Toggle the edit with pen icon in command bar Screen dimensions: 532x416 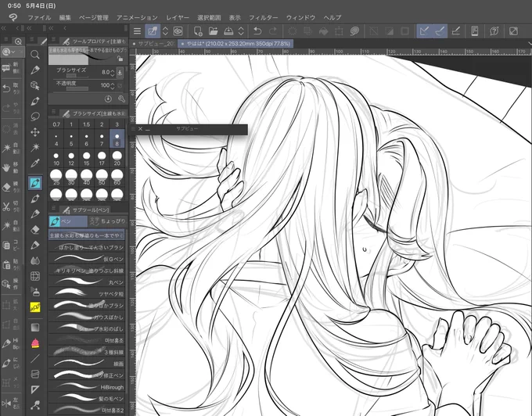(153, 31)
